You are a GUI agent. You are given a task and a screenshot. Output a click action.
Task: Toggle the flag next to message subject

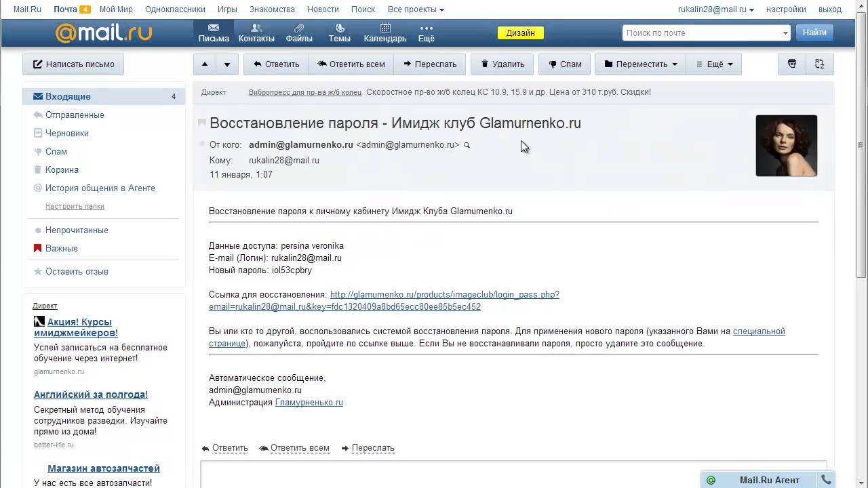[201, 123]
